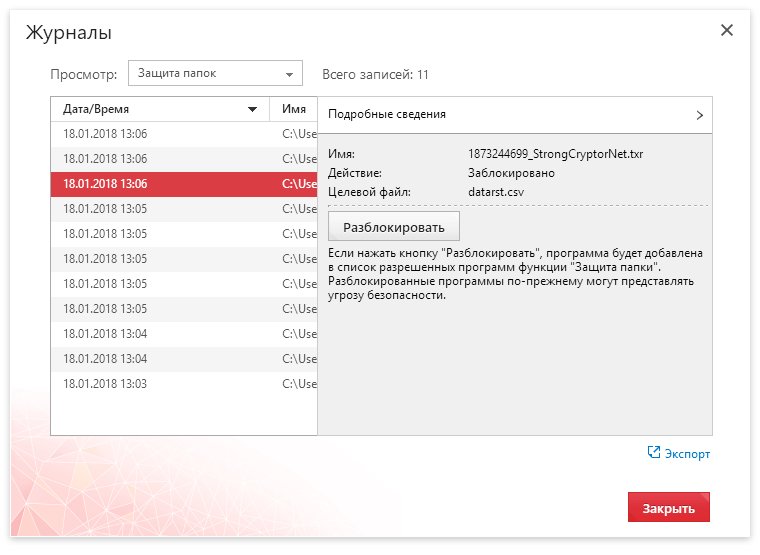The width and height of the screenshot is (760, 555).
Task: Click the Имя column header
Action: 294,109
